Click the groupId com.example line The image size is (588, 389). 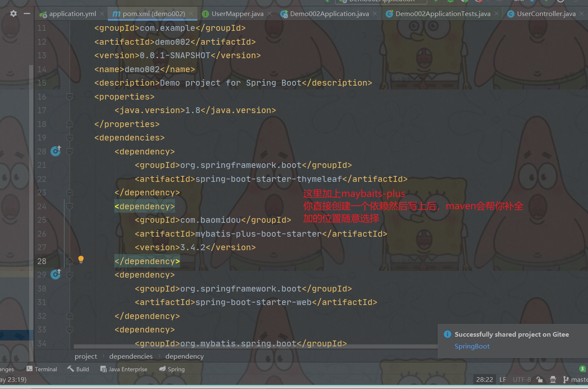(x=170, y=28)
